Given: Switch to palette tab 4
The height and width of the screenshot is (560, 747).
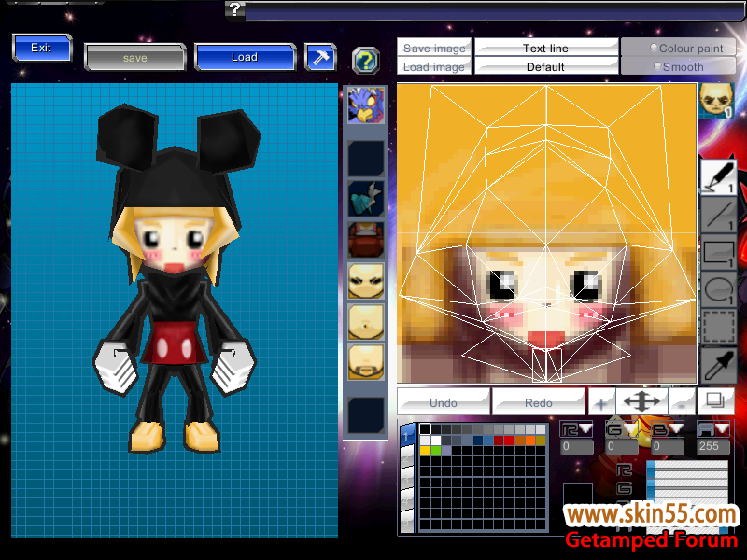Looking at the screenshot, I should pyautogui.click(x=407, y=501).
